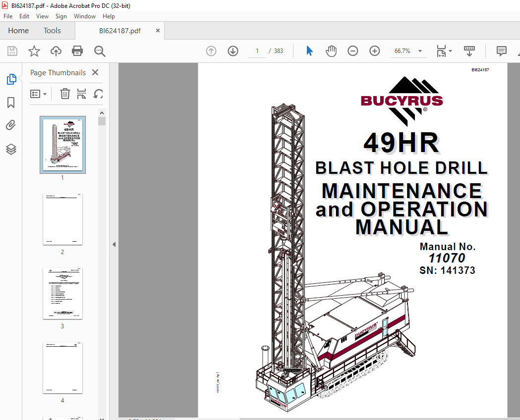This screenshot has width=520, height=420.
Task: Open the Help menu
Action: [x=109, y=16]
